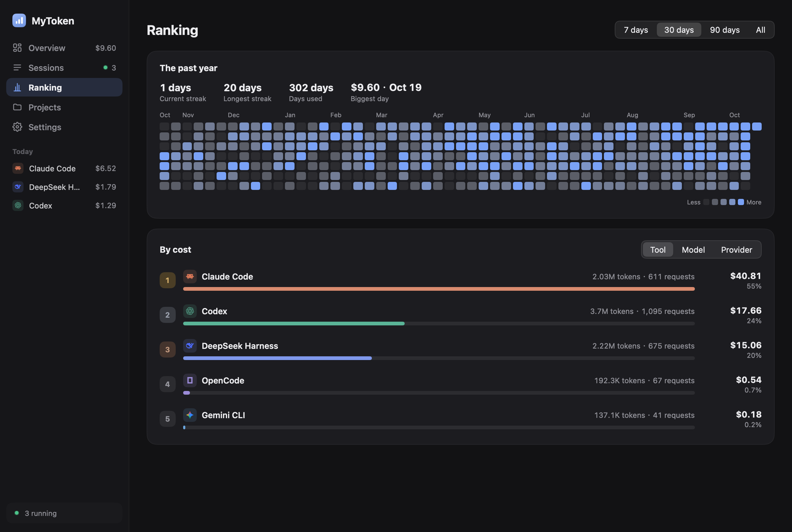This screenshot has height=532, width=792.
Task: Click the green active sessions dot
Action: coord(105,67)
